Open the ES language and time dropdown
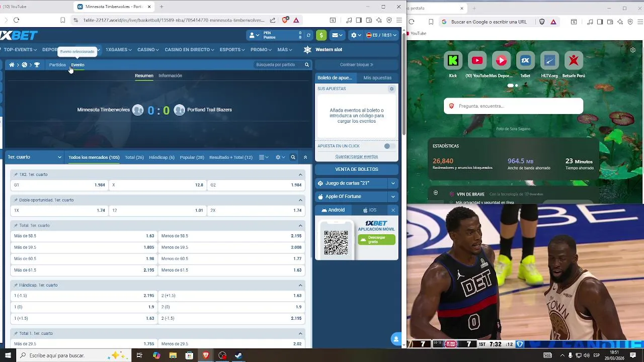The image size is (644, 362). (x=381, y=35)
